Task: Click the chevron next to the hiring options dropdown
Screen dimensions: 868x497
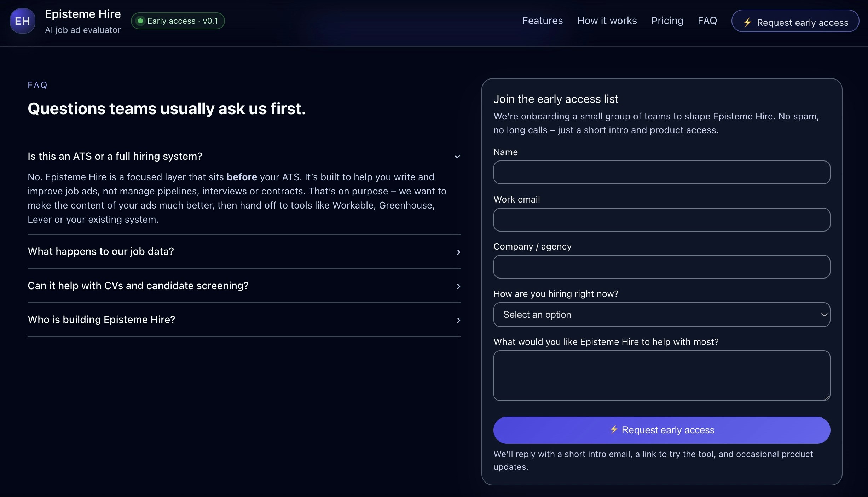Action: [824, 314]
